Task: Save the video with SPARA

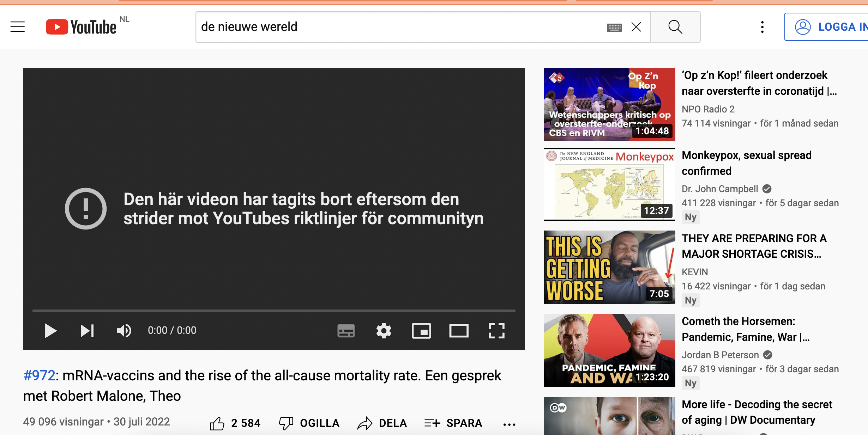Action: [453, 423]
